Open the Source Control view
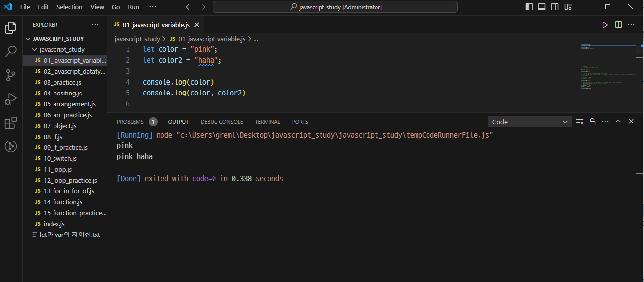644x282 pixels. click(x=10, y=75)
